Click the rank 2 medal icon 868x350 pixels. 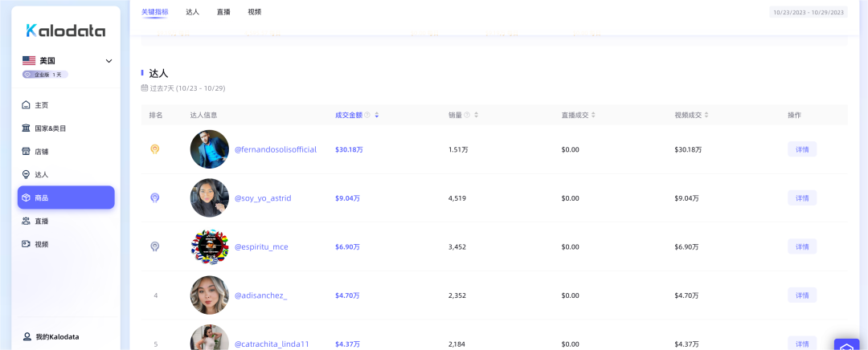click(155, 198)
